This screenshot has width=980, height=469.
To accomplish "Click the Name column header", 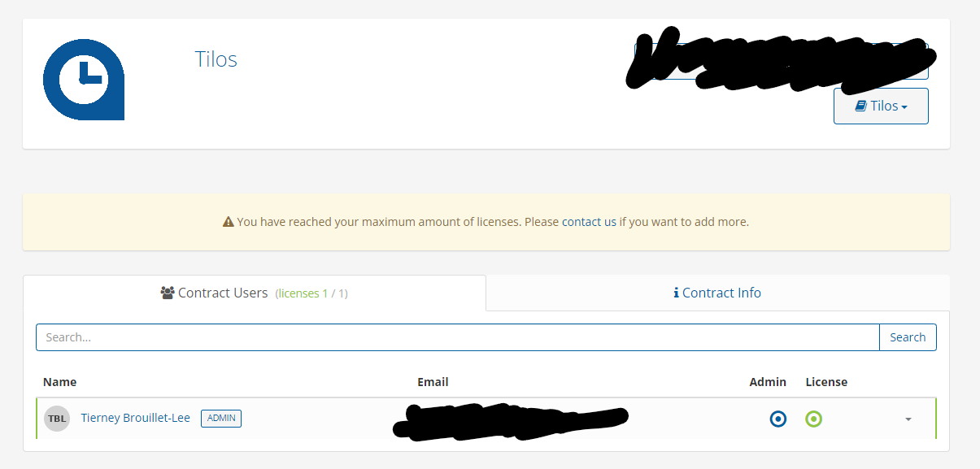I will click(59, 382).
